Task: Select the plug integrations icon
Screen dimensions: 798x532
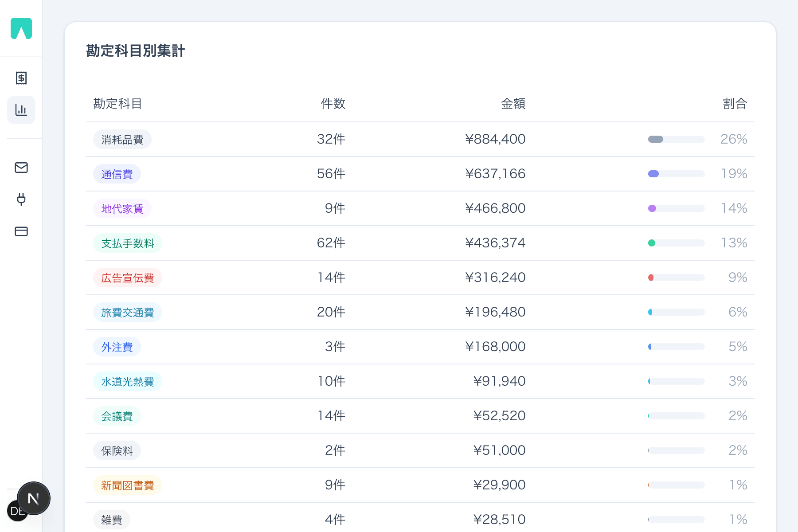Action: point(21,199)
